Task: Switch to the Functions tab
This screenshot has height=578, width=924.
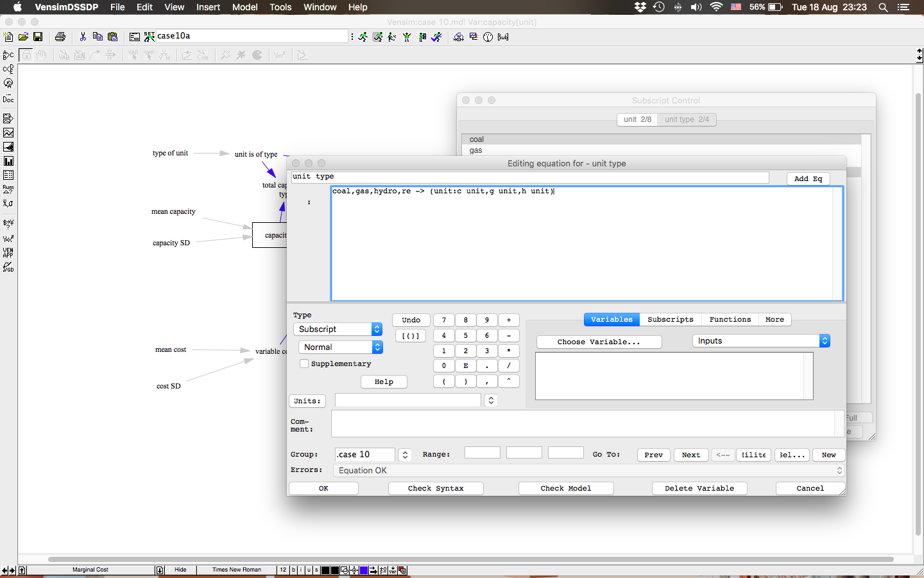Action: click(730, 319)
